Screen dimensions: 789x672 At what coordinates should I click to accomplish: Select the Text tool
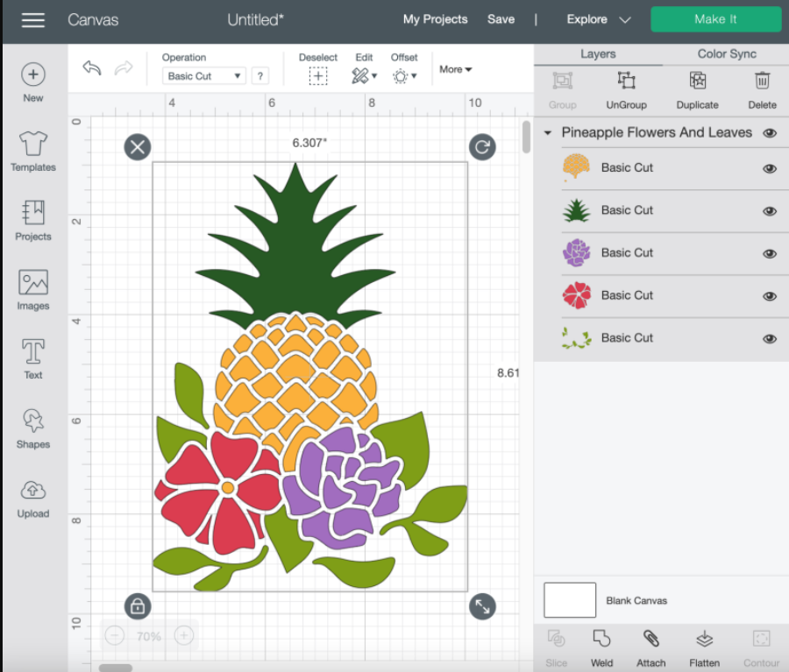33,359
